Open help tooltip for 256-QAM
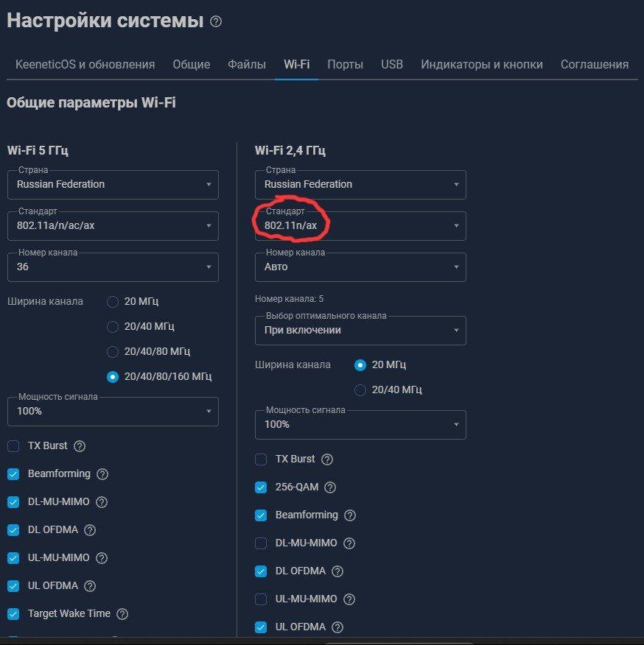 click(x=330, y=487)
